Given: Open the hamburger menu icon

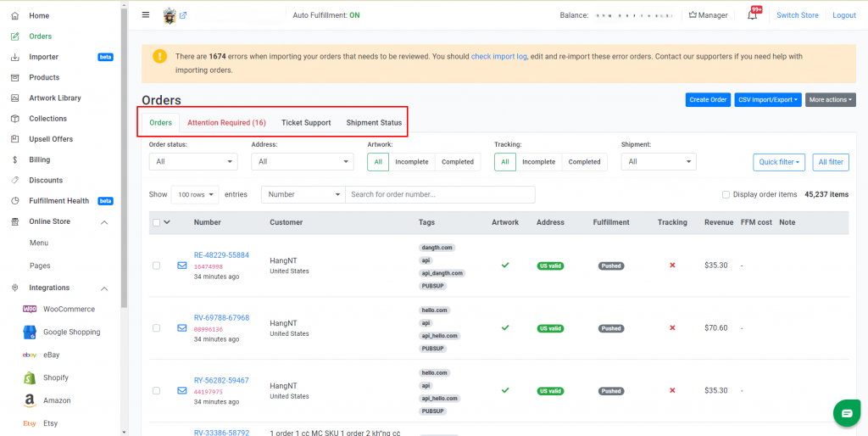Looking at the screenshot, I should click(146, 15).
